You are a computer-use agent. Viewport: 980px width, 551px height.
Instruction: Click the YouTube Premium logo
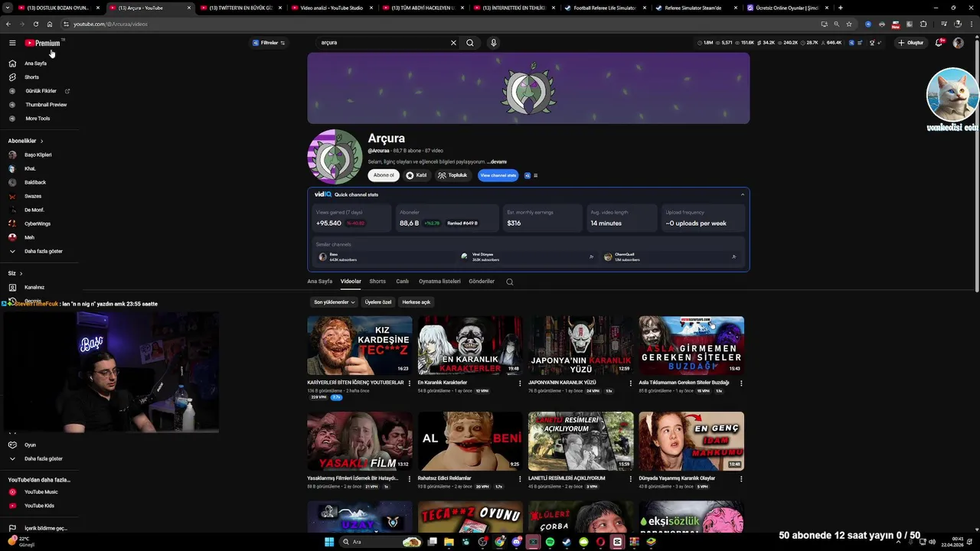42,43
